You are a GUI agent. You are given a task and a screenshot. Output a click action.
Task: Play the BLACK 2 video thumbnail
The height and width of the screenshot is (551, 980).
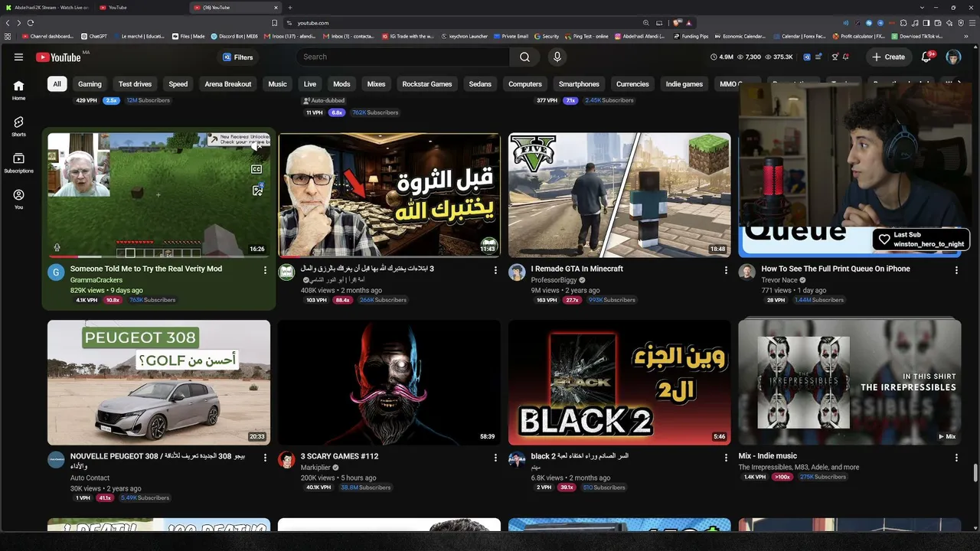[619, 383]
